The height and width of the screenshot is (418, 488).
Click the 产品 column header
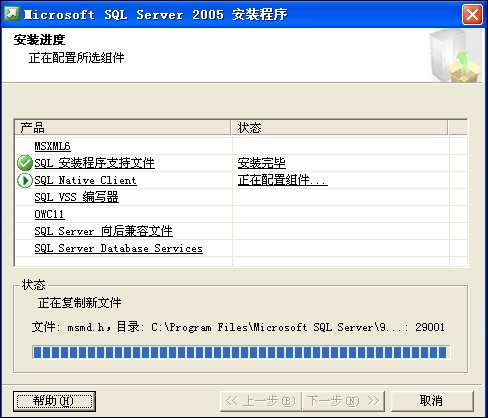pyautogui.click(x=123, y=128)
